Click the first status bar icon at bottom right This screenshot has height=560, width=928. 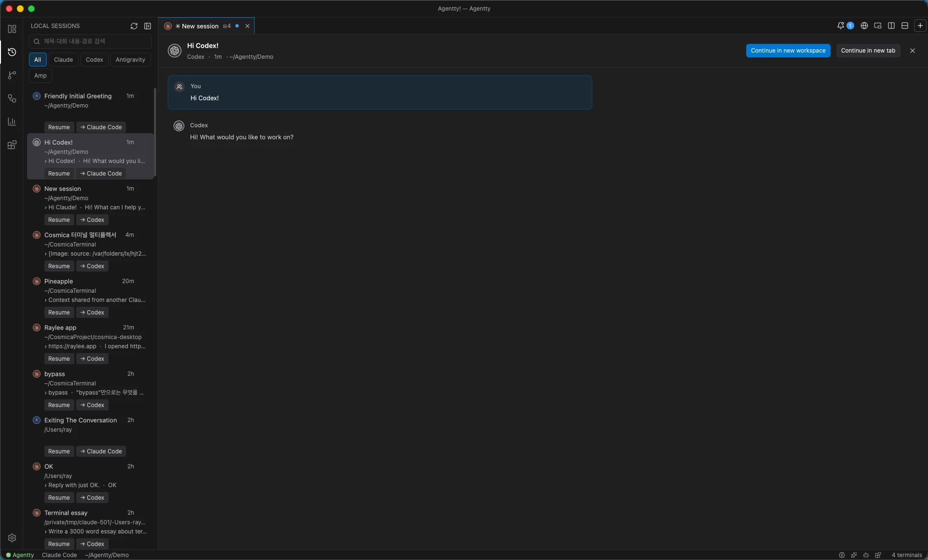[x=842, y=555]
